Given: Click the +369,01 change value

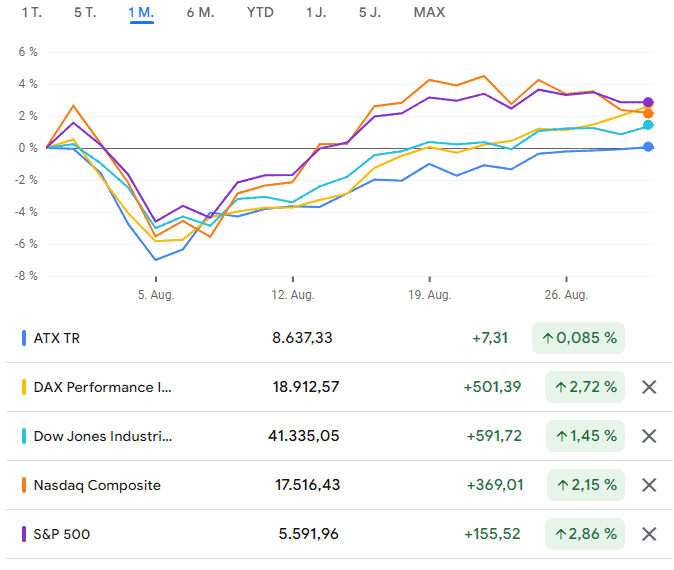Looking at the screenshot, I should pos(495,485).
